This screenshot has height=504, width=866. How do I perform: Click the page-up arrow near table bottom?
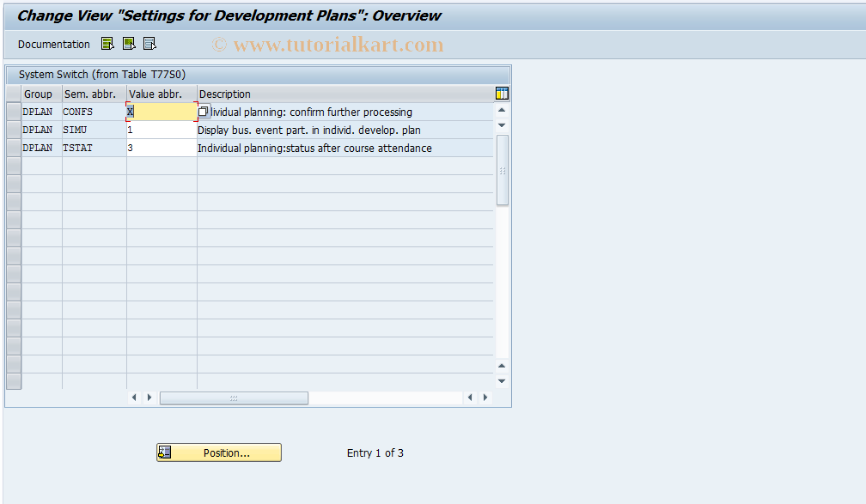click(502, 366)
